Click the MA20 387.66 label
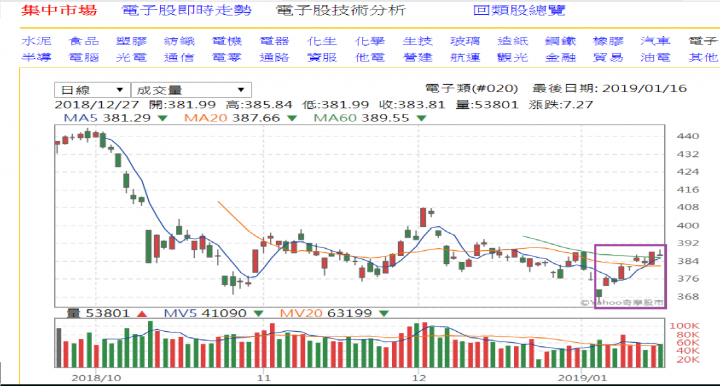The width and height of the screenshot is (720, 386). click(x=232, y=118)
